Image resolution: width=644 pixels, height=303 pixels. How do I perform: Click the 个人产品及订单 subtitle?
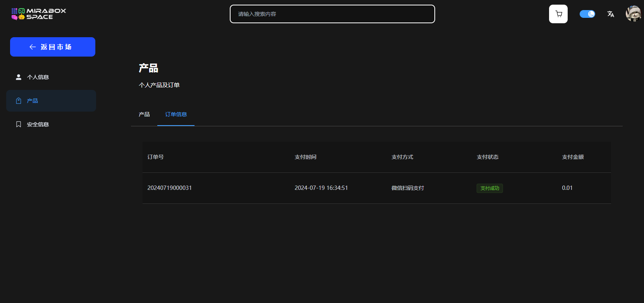pos(159,85)
